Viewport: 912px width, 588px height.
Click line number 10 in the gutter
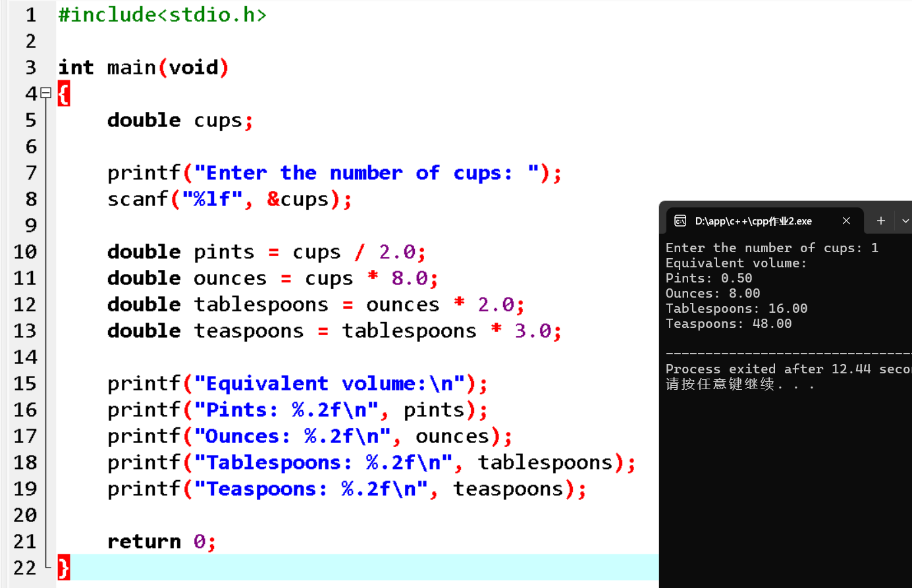pyautogui.click(x=24, y=251)
